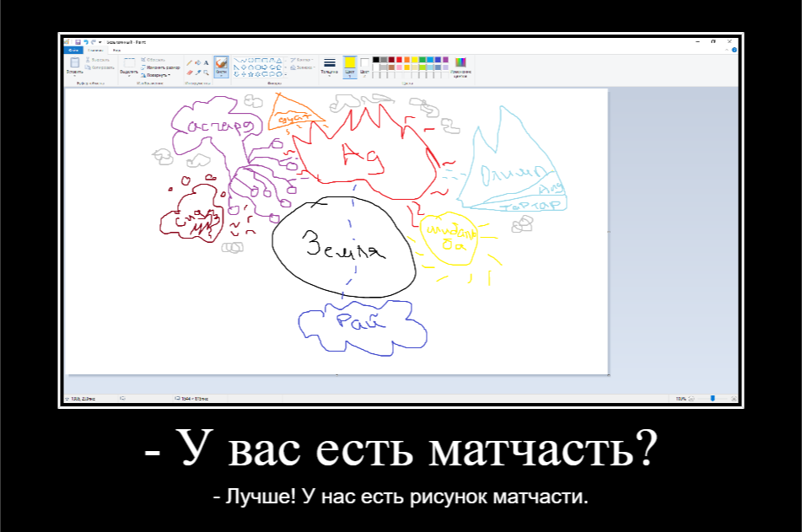Open the Толщина line thickness menu
Viewport: 802px width, 532px height.
click(330, 67)
